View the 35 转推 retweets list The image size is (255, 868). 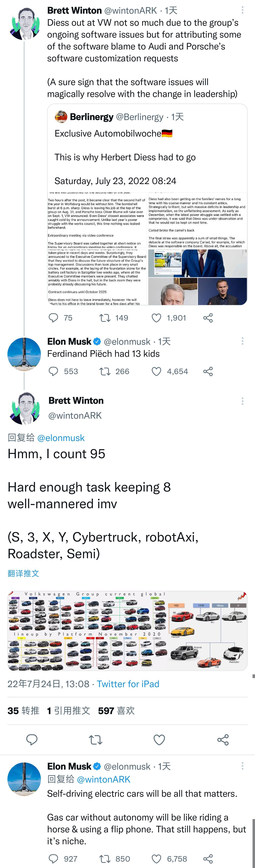point(24,711)
